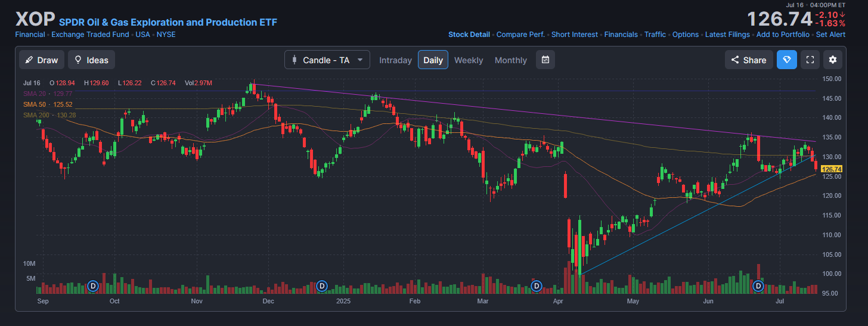Click the pencil icon in Draw button
Viewport: 868px width, 326px height.
pos(29,60)
